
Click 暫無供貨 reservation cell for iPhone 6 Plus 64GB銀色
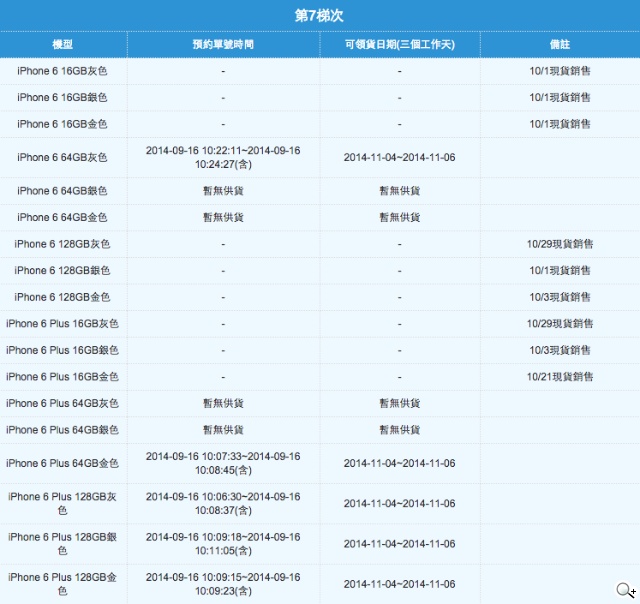pos(223,430)
